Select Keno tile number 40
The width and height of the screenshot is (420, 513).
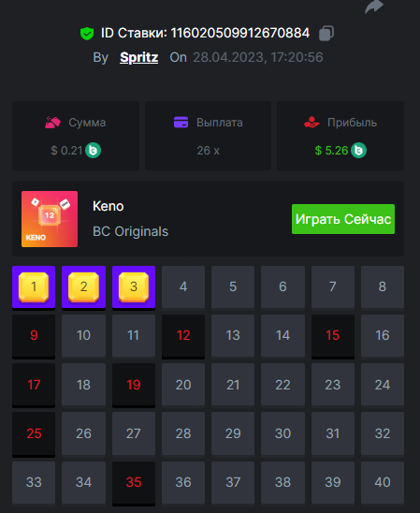tap(383, 482)
